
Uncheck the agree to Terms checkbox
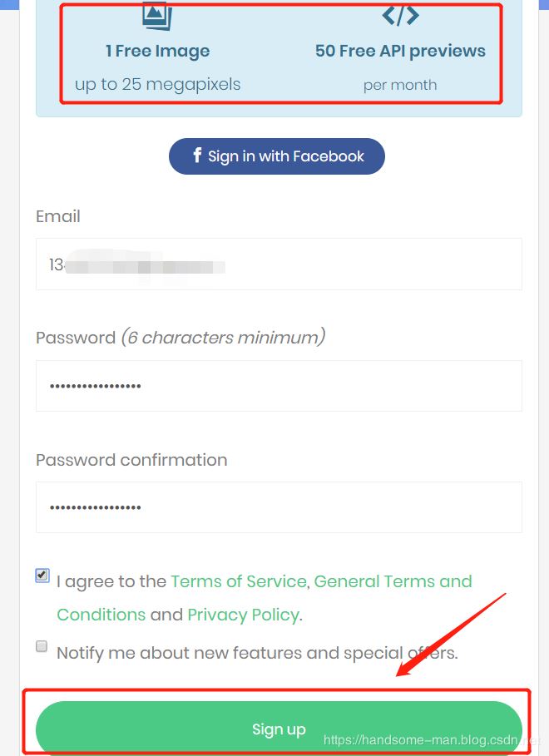tap(42, 575)
